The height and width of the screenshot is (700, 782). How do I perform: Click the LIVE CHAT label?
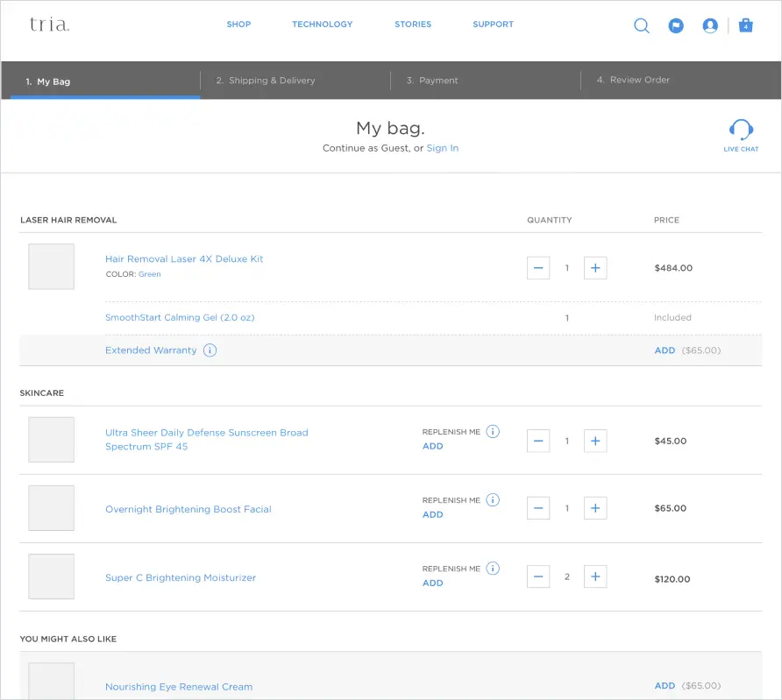click(741, 149)
